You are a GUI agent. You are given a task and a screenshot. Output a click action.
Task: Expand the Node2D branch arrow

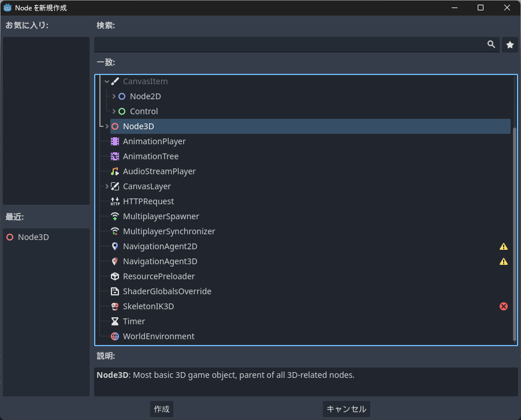pos(114,96)
